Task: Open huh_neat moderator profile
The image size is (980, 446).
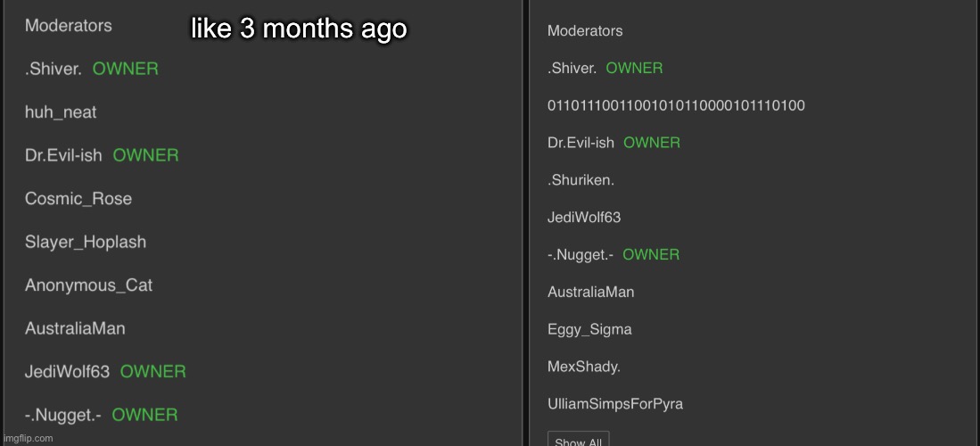Action: 61,112
